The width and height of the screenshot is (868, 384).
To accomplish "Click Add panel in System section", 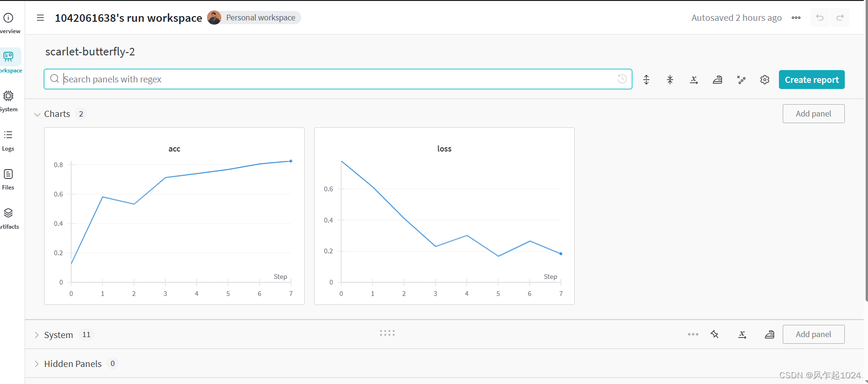I will [814, 334].
